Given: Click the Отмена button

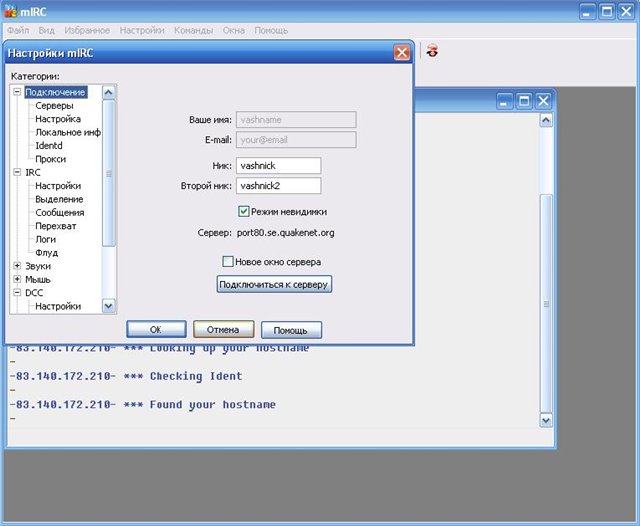Looking at the screenshot, I should (223, 329).
